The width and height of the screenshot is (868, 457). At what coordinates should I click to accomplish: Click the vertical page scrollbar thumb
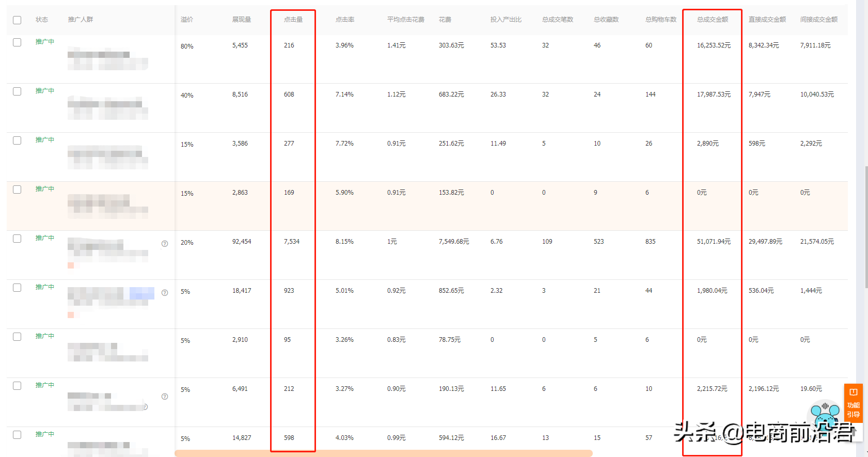pyautogui.click(x=866, y=227)
